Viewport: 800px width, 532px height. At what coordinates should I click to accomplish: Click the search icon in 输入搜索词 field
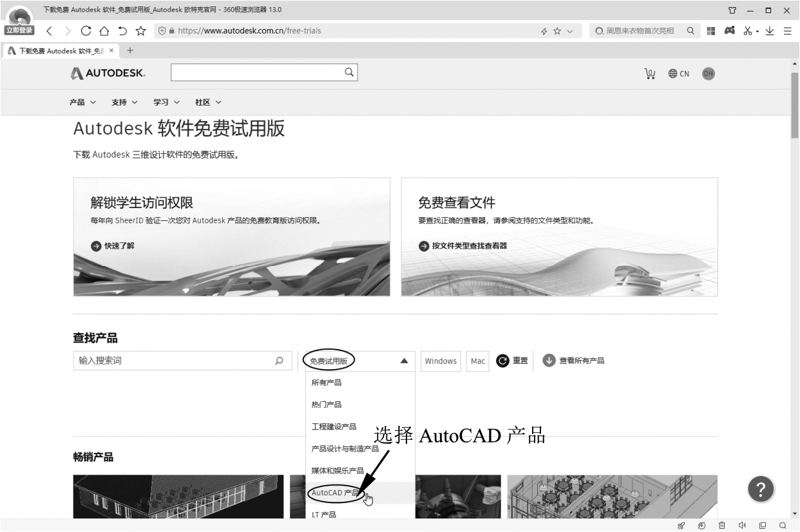(x=279, y=361)
